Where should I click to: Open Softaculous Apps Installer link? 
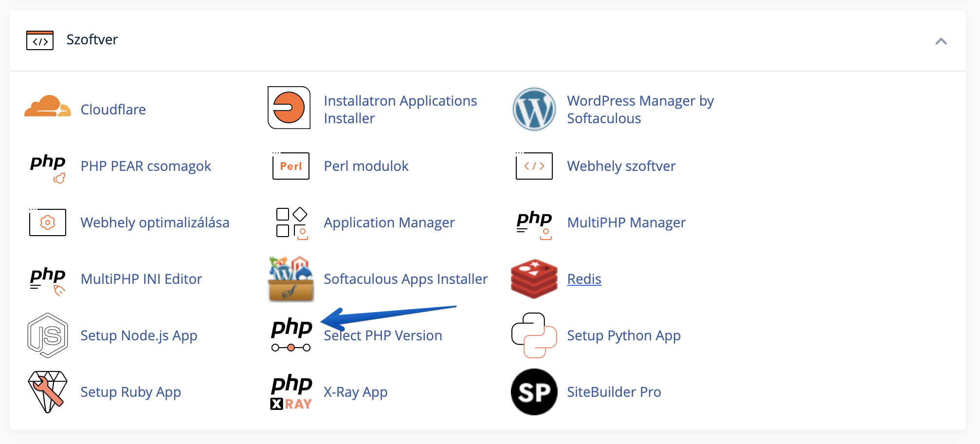coord(406,279)
